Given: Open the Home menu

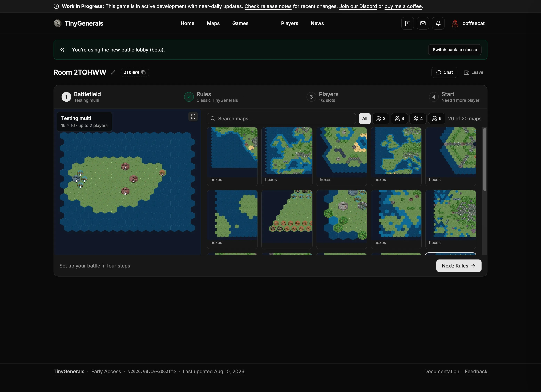Looking at the screenshot, I should [187, 23].
